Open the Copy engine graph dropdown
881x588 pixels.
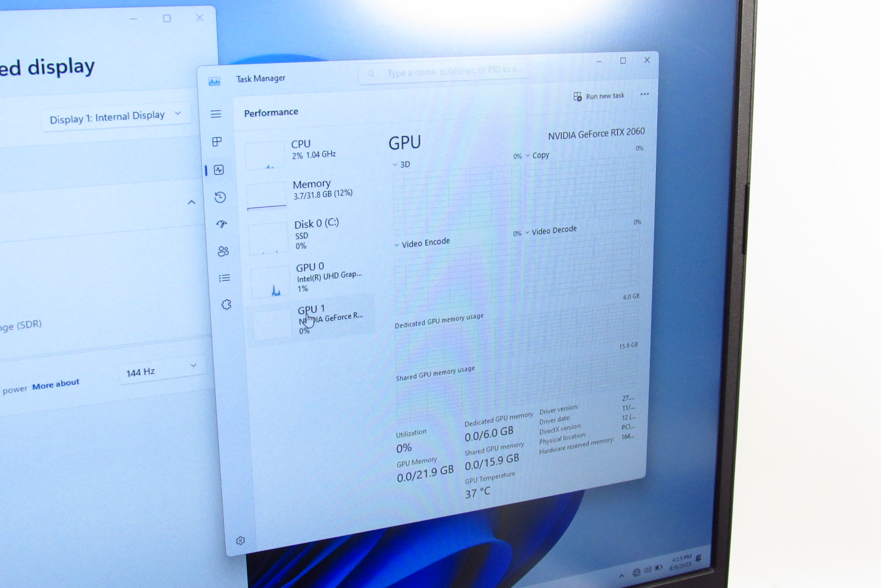click(x=536, y=156)
